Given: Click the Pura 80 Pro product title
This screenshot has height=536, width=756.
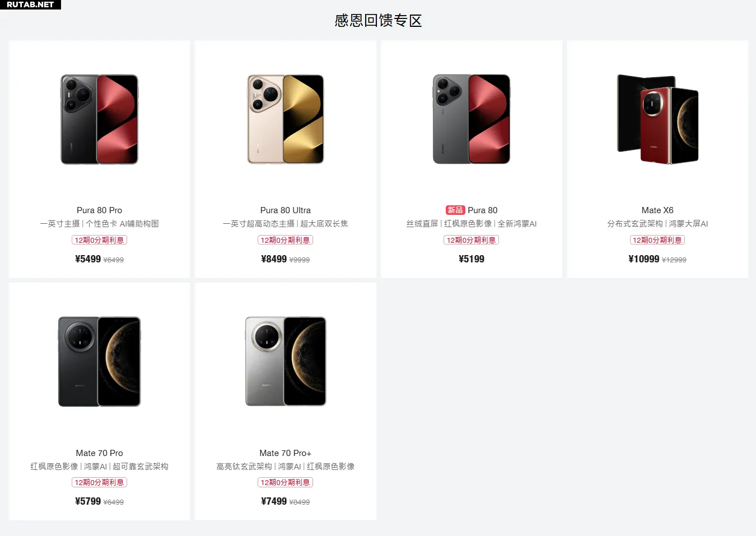Looking at the screenshot, I should (99, 210).
